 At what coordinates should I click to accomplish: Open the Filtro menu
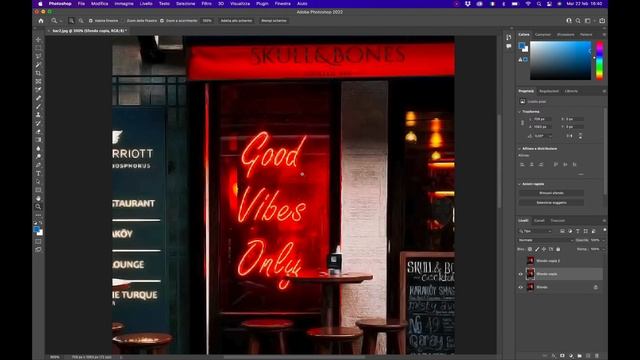click(207, 4)
